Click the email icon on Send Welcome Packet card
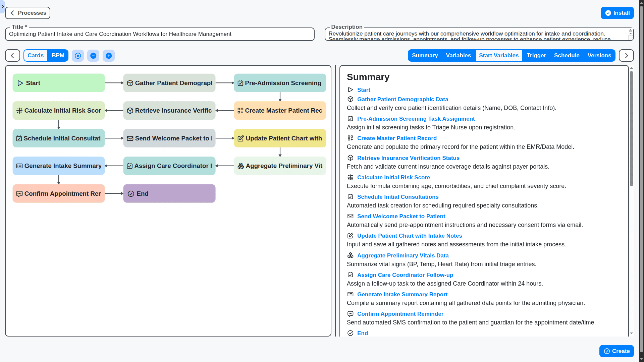 [x=130, y=138]
